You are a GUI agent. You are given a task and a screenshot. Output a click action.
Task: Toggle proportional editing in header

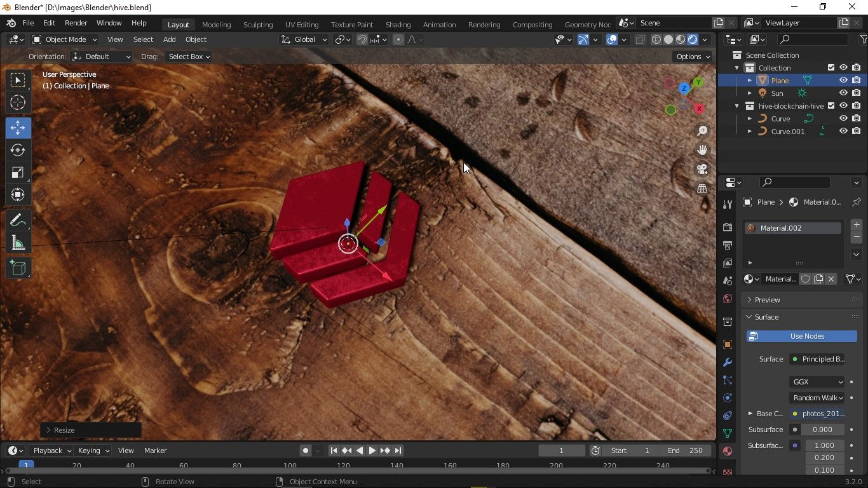pyautogui.click(x=398, y=39)
